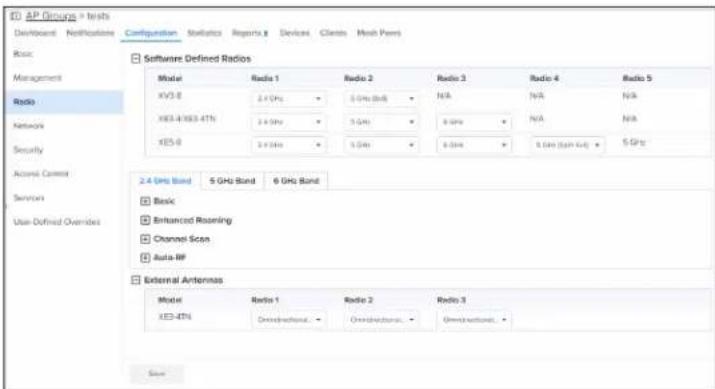Go to the Statistics tab
This screenshot has height=389, width=715.
(204, 33)
